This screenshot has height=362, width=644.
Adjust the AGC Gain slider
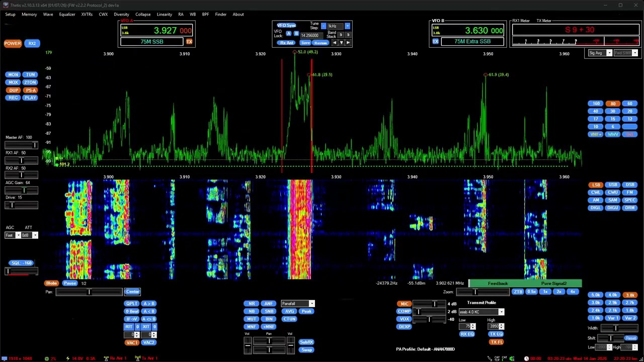pos(21,191)
